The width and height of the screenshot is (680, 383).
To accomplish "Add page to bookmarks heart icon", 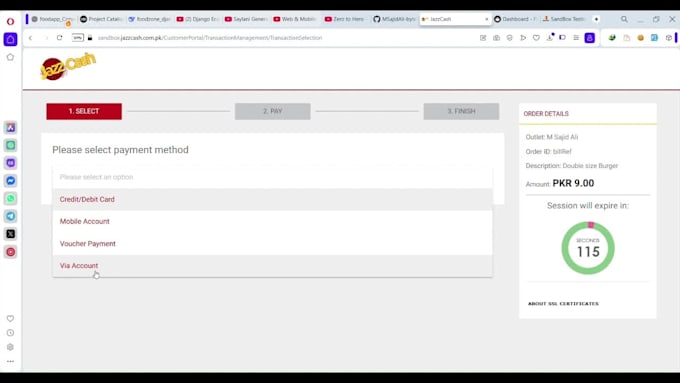I will pos(536,38).
